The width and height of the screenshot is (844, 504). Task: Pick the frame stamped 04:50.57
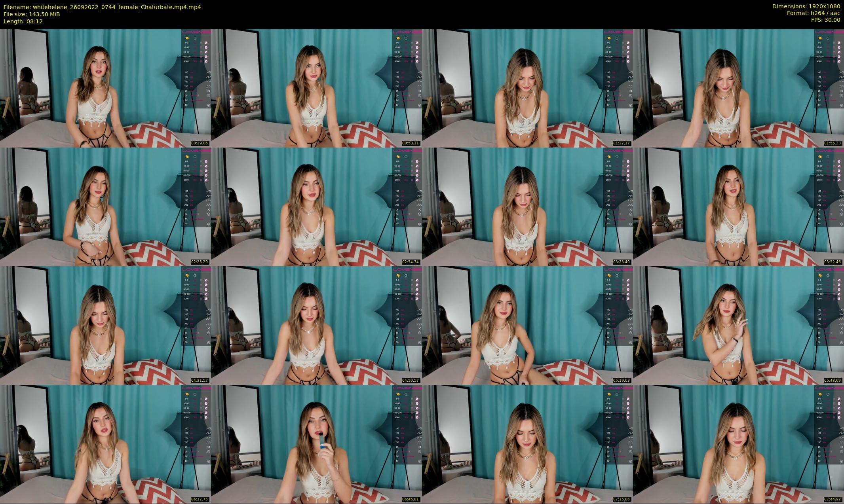(316, 325)
